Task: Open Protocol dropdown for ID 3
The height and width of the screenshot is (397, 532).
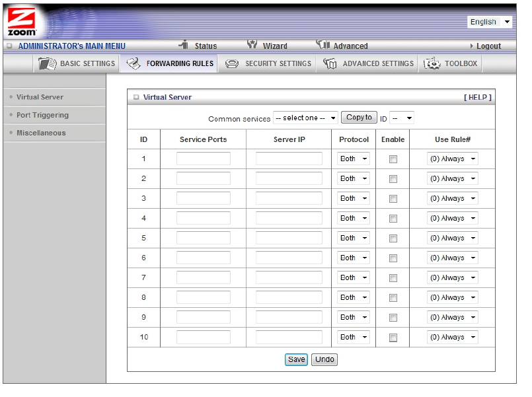Action: coord(353,198)
